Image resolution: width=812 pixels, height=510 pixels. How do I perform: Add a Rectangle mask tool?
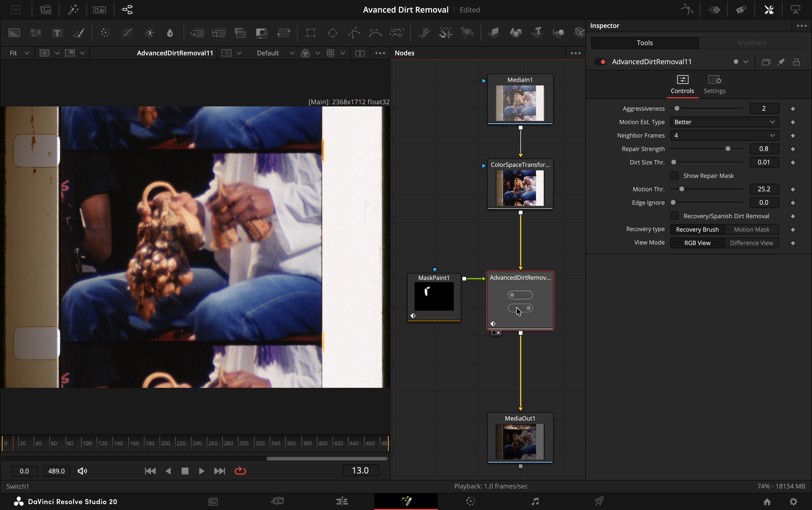tap(310, 33)
